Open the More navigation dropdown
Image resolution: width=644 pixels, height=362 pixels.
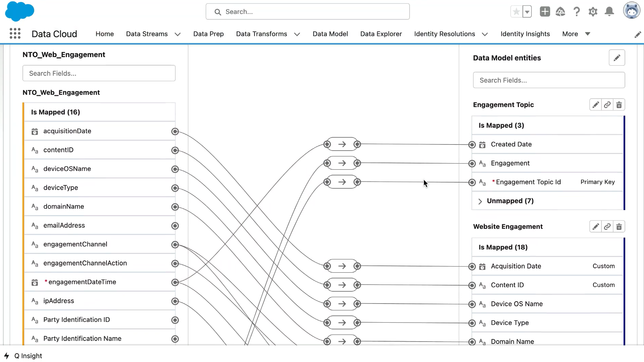click(576, 34)
